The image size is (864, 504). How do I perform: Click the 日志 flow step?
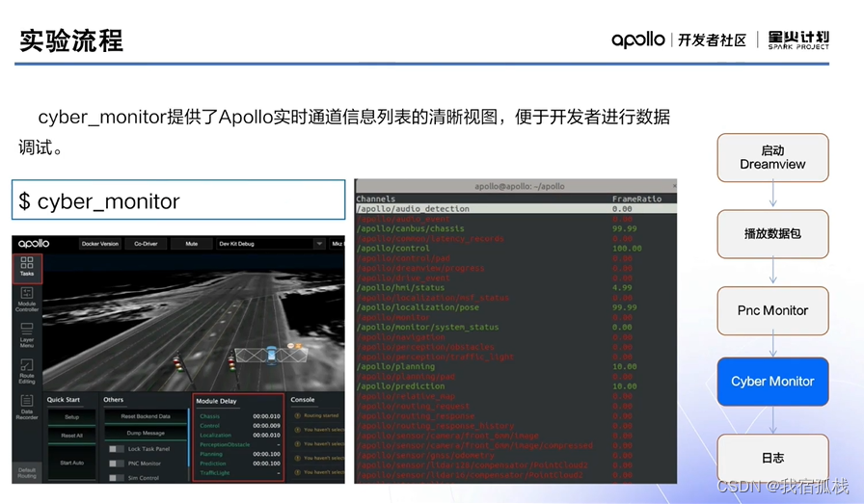pos(772,458)
